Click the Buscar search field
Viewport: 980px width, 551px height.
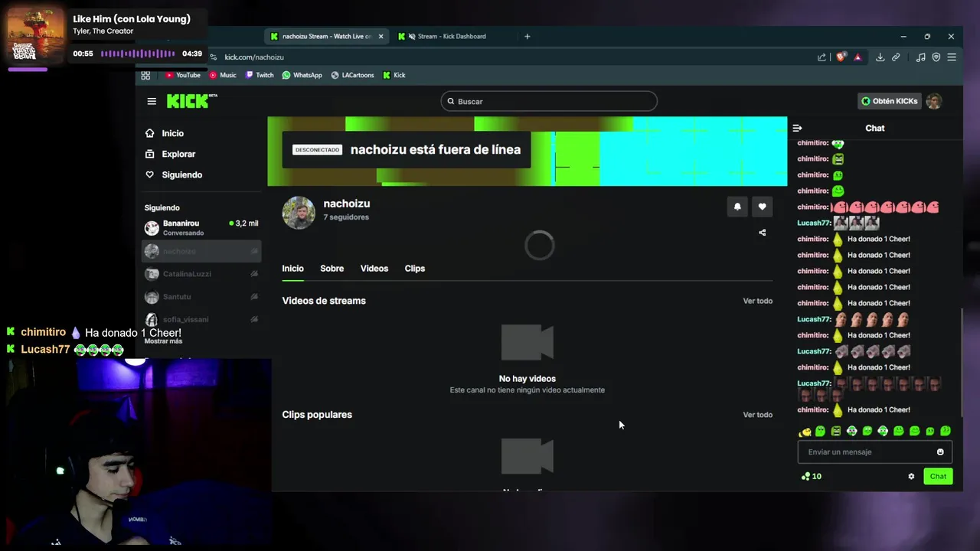click(x=549, y=101)
